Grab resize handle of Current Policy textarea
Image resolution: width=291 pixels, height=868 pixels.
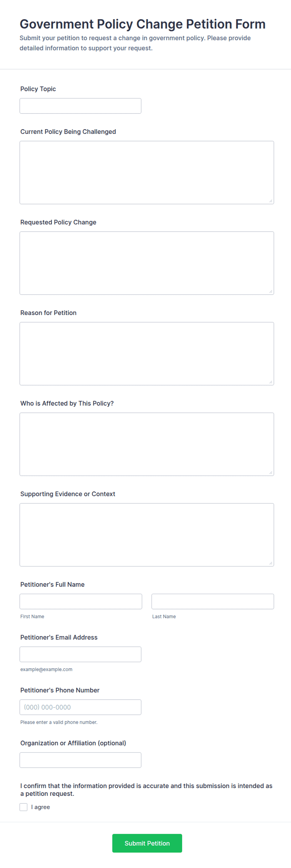[x=271, y=201]
